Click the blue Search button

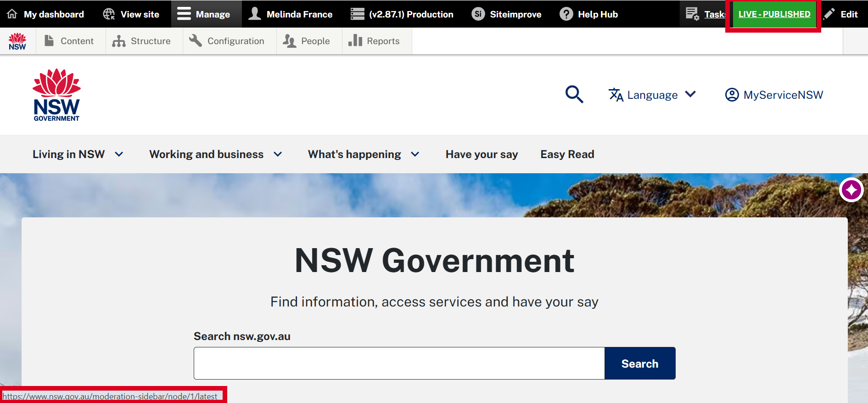pos(640,363)
